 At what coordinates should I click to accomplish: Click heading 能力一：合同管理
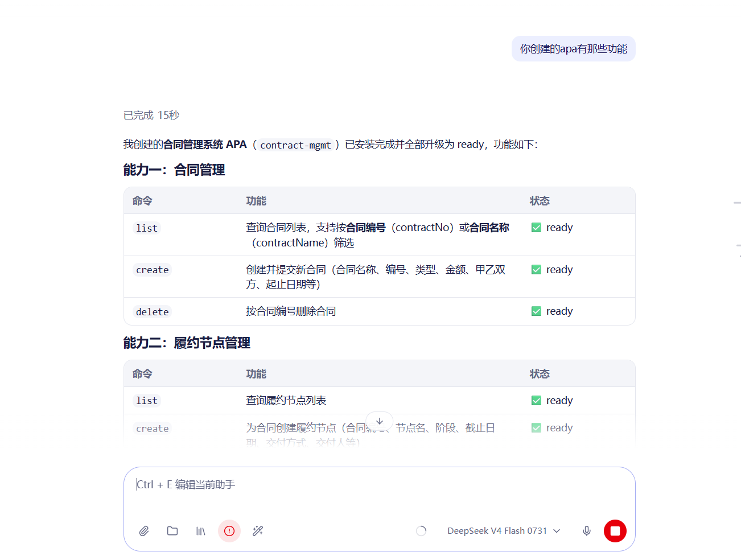174,170
